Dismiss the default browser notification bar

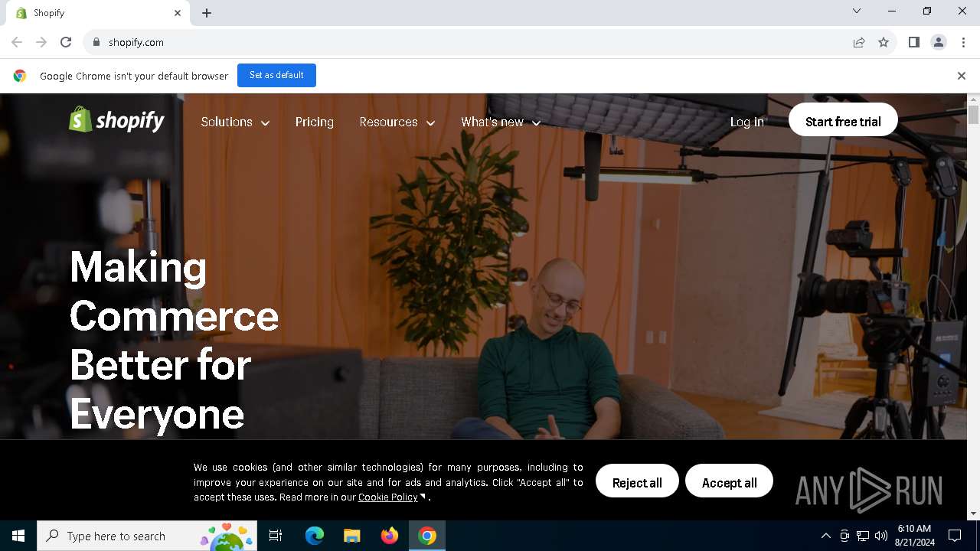pos(961,76)
